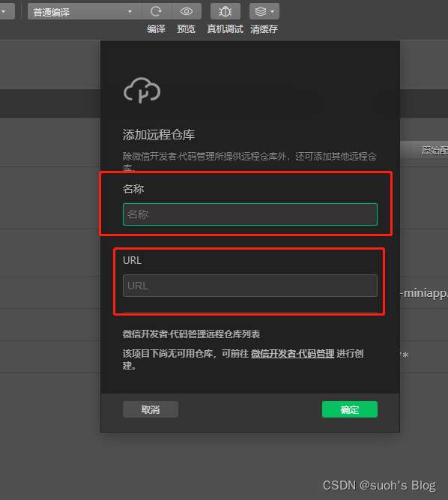Focus the URL input field
The height and width of the screenshot is (500, 448).
(250, 286)
